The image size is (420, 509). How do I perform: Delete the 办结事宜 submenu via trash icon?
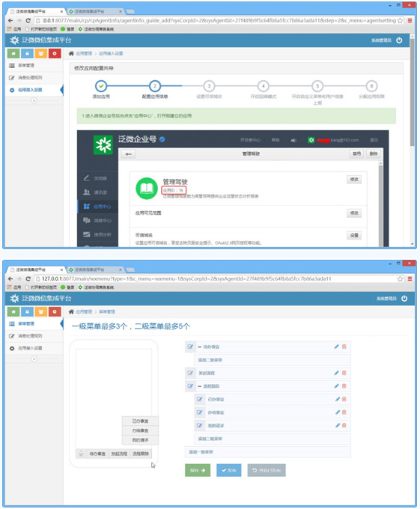coord(344,412)
